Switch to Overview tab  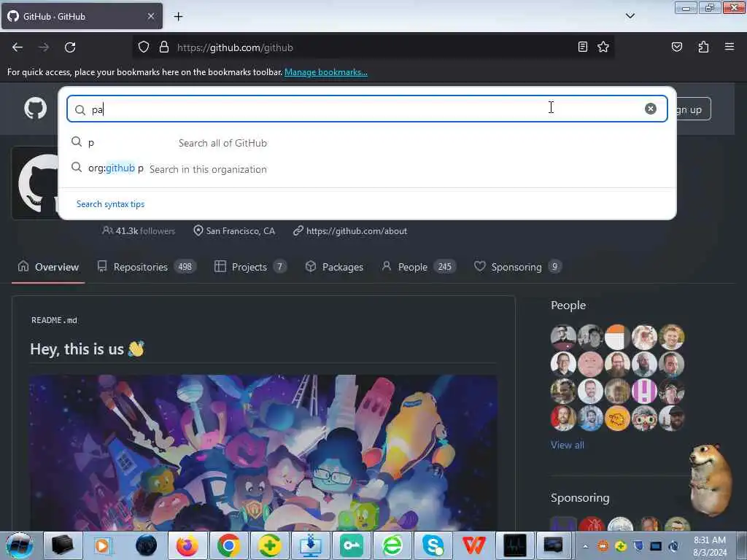click(x=48, y=267)
